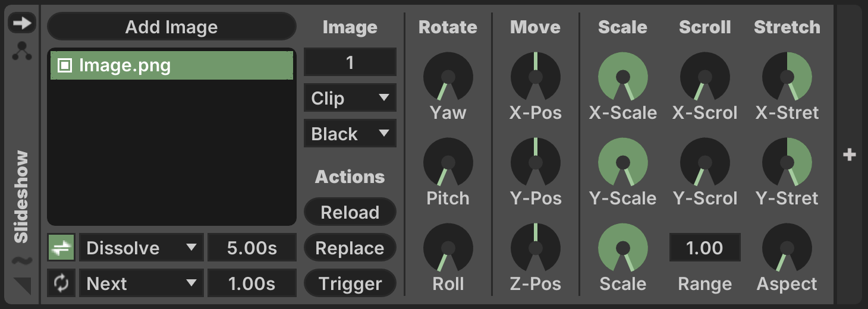
Task: Open the Next mode dropdown
Action: click(x=141, y=283)
